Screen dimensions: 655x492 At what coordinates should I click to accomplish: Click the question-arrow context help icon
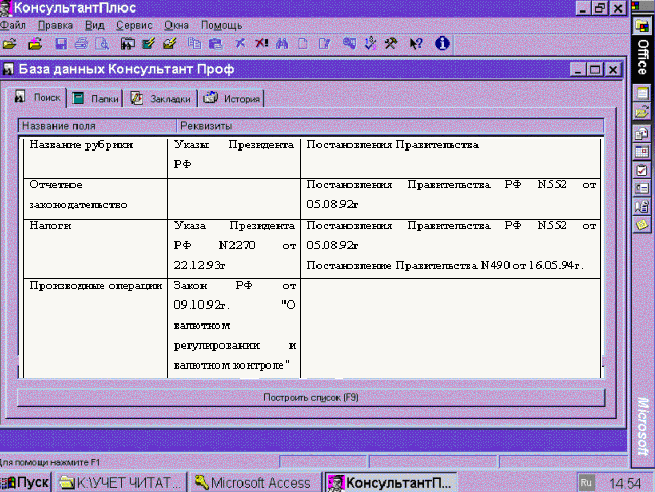tap(416, 44)
